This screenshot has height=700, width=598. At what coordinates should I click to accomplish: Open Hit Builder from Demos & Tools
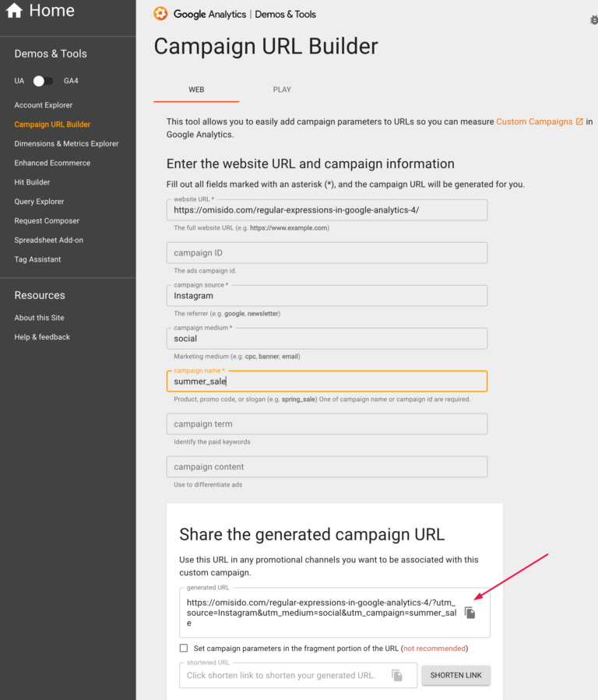31,181
